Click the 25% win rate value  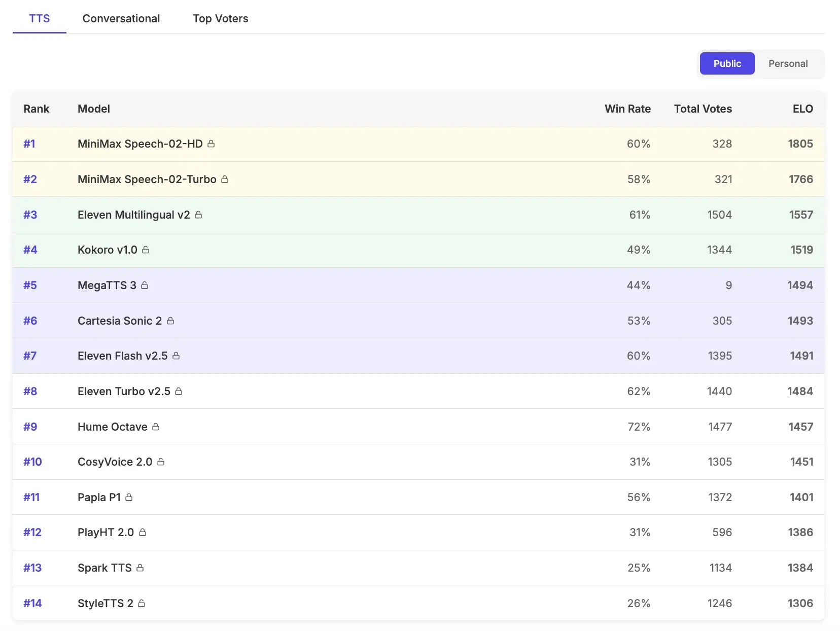tap(639, 568)
